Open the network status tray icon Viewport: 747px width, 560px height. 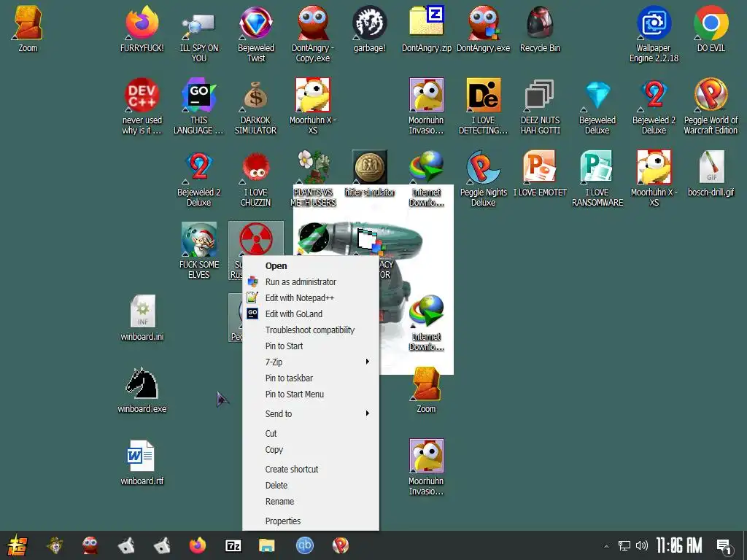tap(624, 545)
